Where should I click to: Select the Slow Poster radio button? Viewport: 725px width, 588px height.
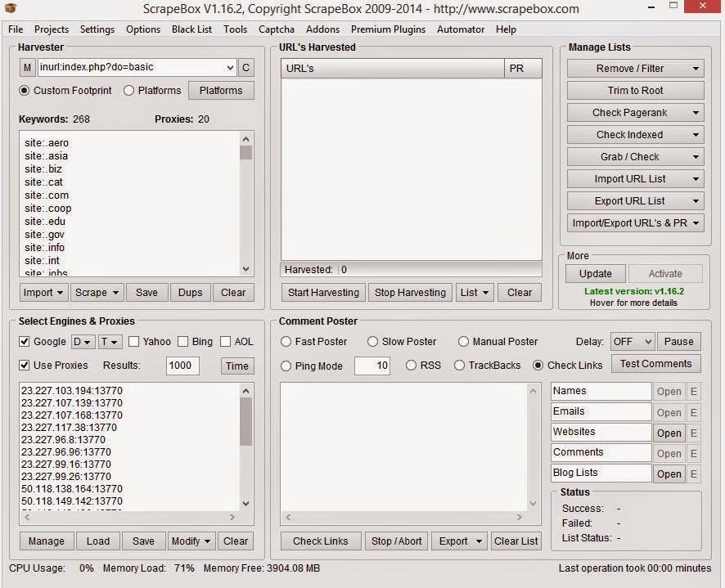click(371, 341)
